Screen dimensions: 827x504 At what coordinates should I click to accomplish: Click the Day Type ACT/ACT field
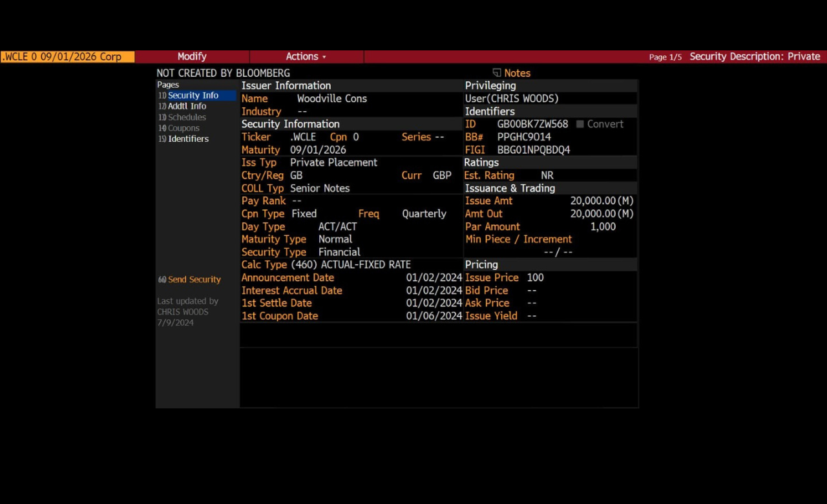(x=337, y=227)
